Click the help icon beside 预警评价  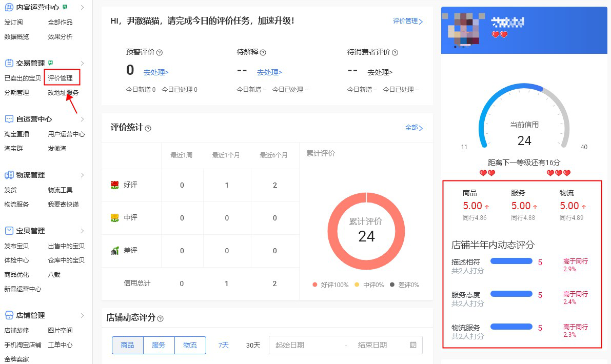[160, 53]
